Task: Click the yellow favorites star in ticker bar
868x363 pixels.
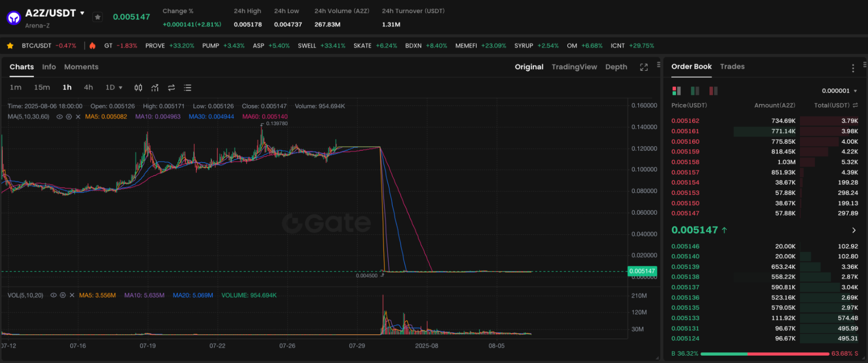Action: pos(10,46)
